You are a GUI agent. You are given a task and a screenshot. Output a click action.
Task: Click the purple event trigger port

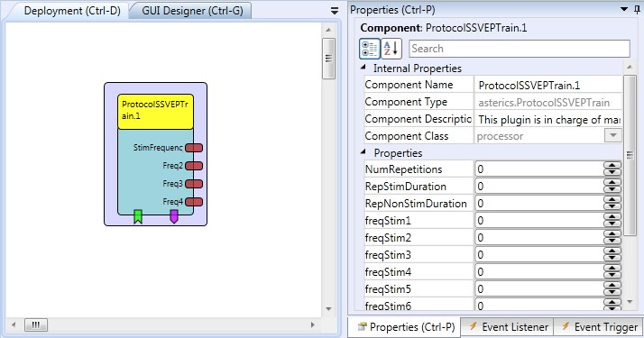coord(174,216)
